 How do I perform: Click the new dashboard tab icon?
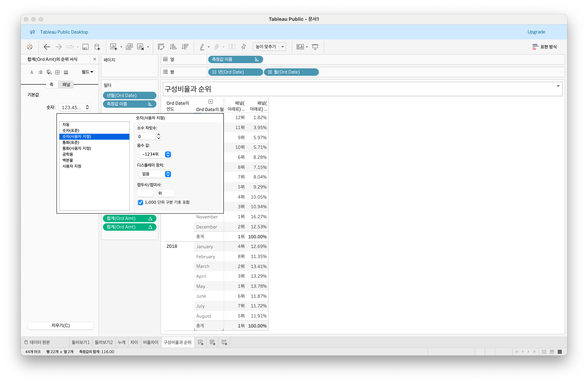tap(212, 342)
